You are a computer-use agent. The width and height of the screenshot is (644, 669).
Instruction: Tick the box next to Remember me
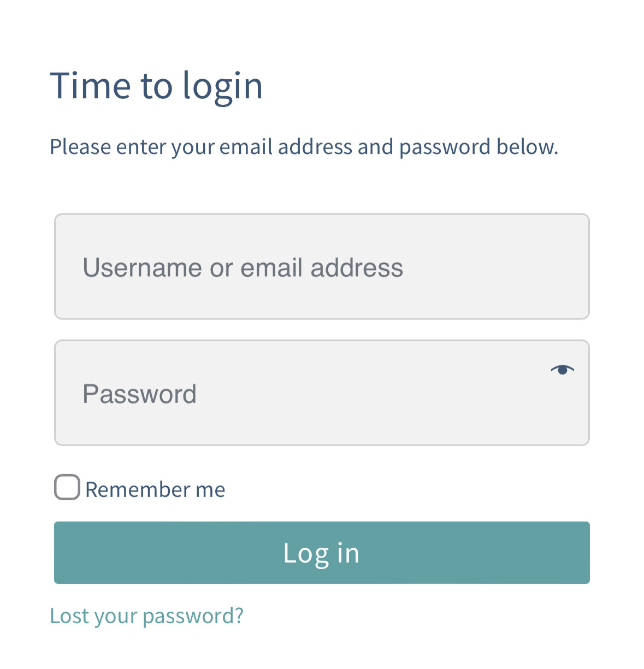[x=67, y=487]
